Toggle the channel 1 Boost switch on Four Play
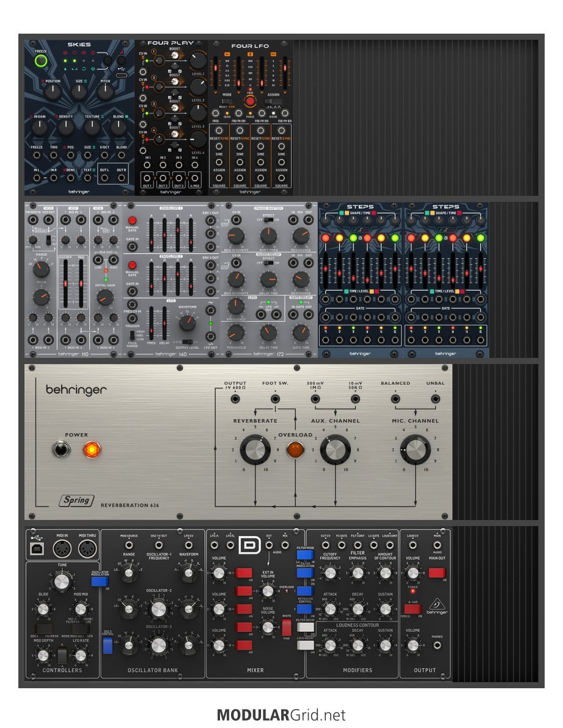Image resolution: width=563 pixels, height=728 pixels. (x=175, y=55)
